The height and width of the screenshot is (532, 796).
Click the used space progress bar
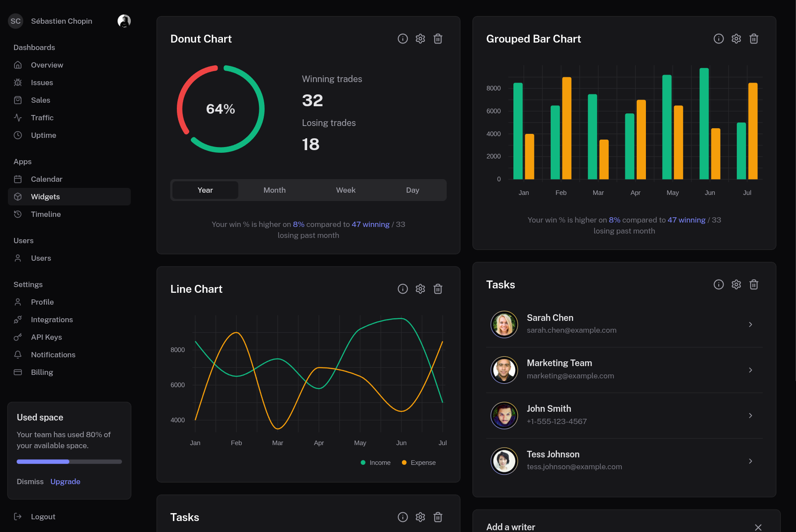[x=69, y=462]
